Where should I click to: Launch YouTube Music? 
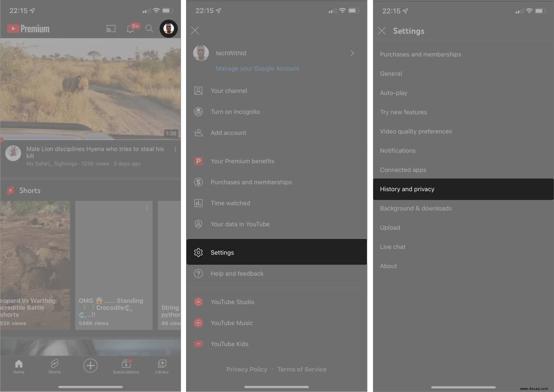pos(277,323)
